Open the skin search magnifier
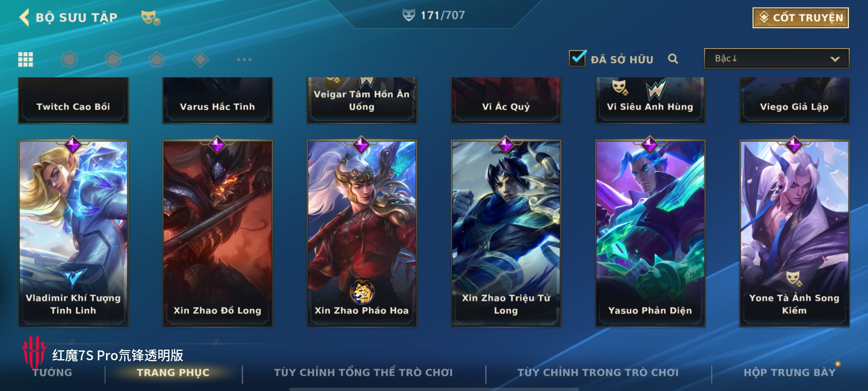868x391 pixels. [x=673, y=59]
